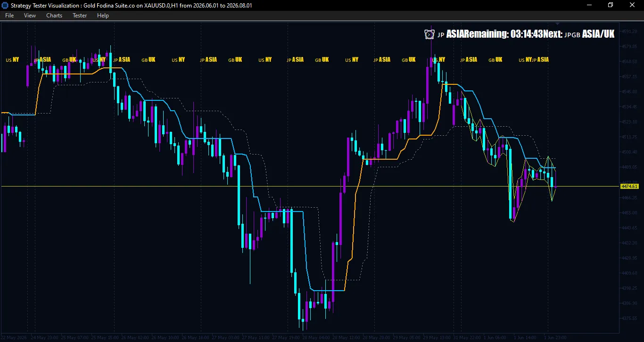Click the 4489.05 price axis label
This screenshot has width=644, height=342.
coord(629,167)
